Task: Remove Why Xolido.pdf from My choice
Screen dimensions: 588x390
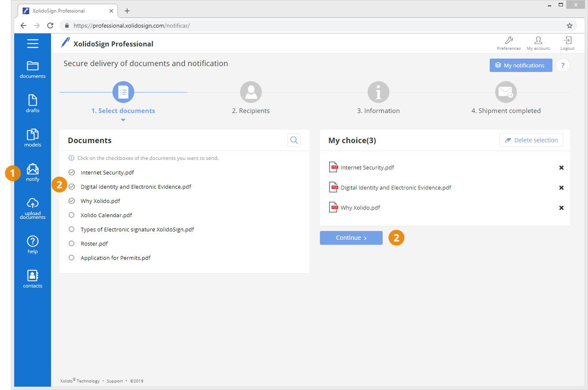Action: point(561,208)
